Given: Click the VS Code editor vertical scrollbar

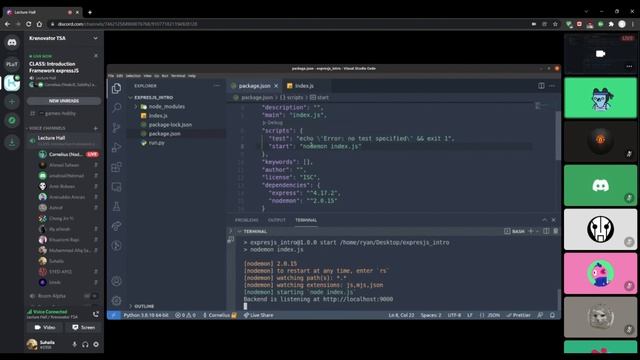Looking at the screenshot, I should [558, 135].
